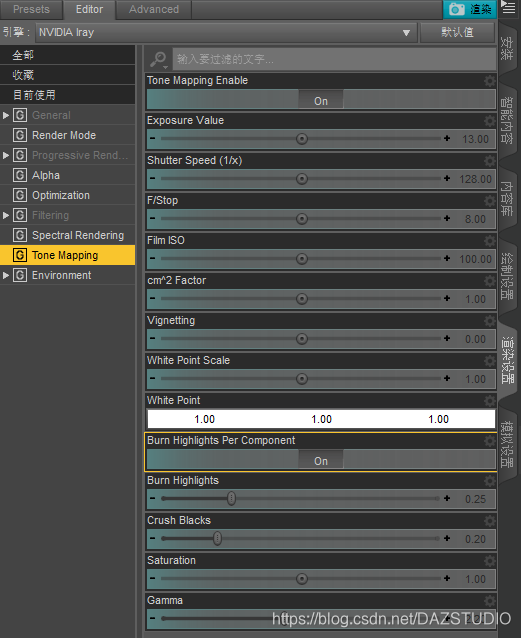Screen dimensions: 521x638
Task: Open the 模拟设置 side tab
Action: point(508,444)
